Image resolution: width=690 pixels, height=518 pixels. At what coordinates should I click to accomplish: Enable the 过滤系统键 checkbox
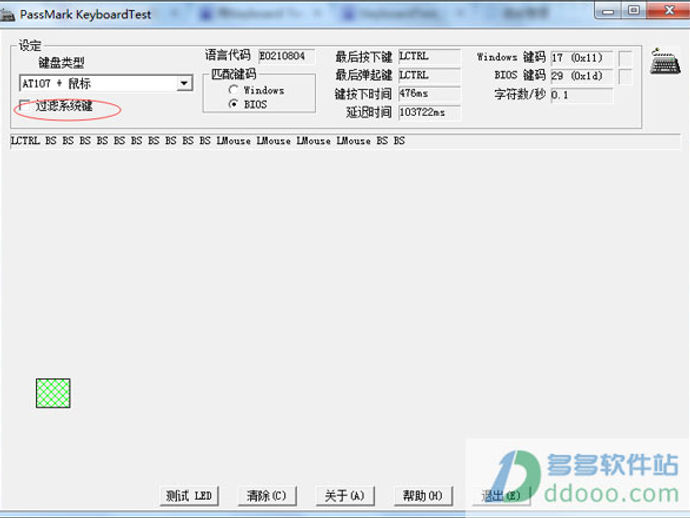[x=25, y=106]
